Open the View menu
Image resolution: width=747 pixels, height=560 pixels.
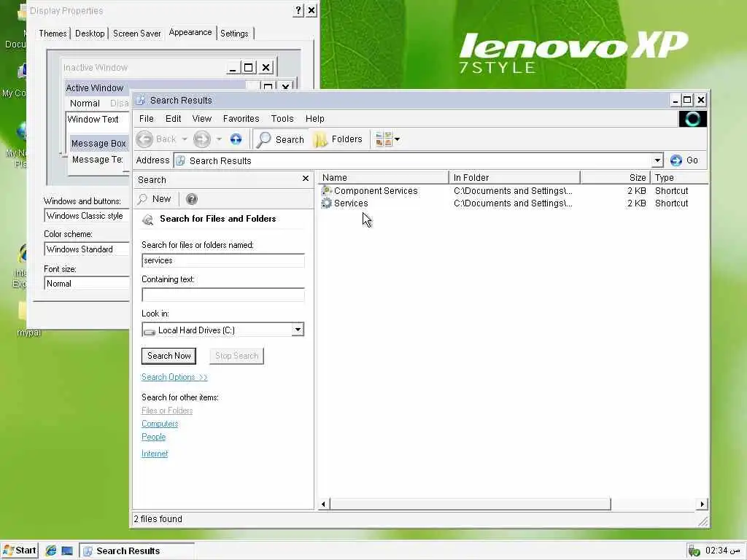pyautogui.click(x=201, y=119)
